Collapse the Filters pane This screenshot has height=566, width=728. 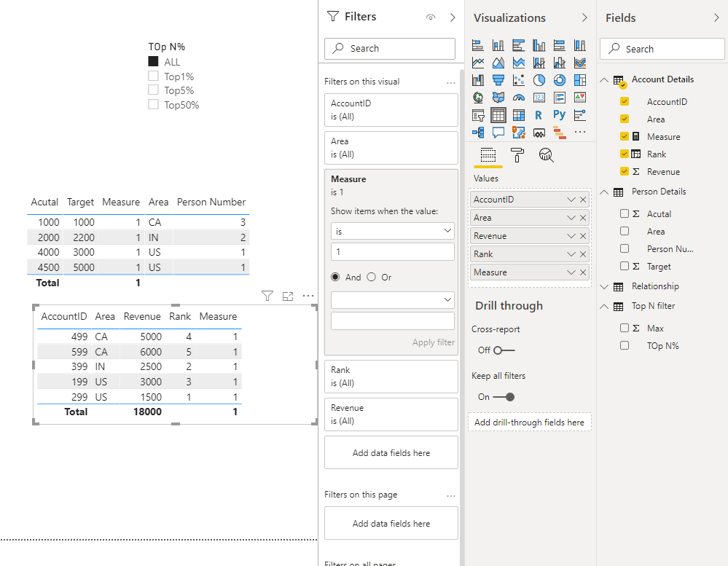(x=453, y=17)
